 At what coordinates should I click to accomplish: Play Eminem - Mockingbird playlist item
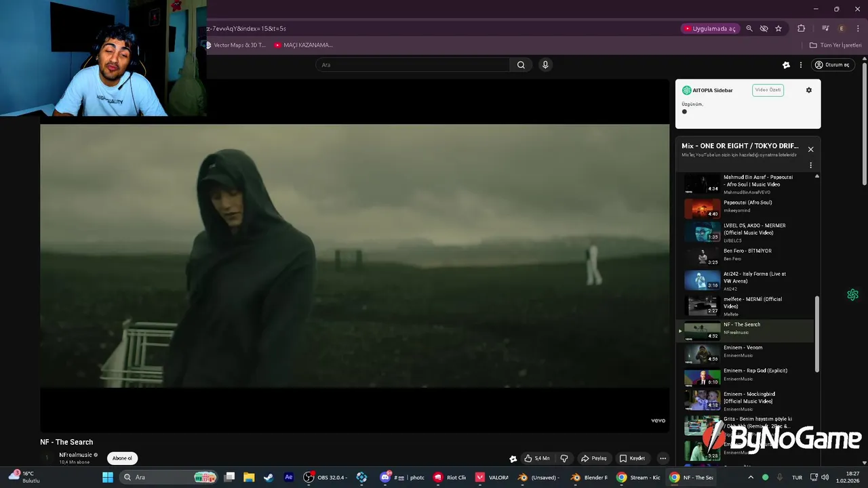[746, 401]
